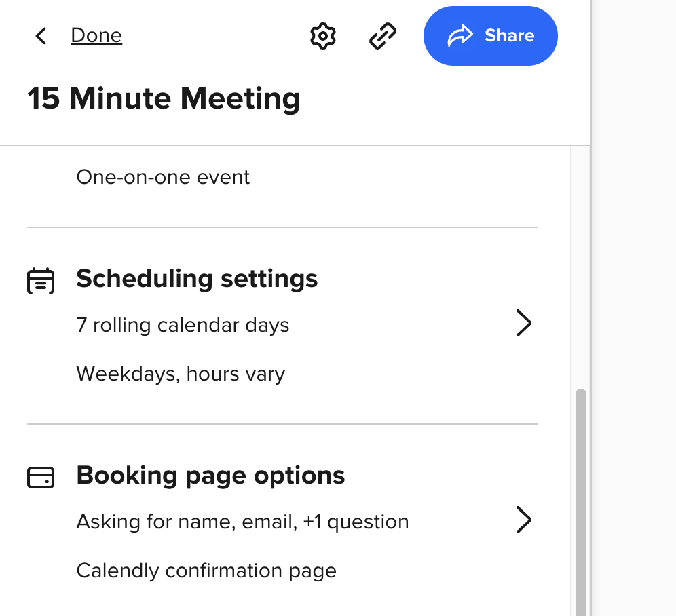Click the back chevron arrow icon
Viewport: 676px width, 616px height.
[41, 36]
